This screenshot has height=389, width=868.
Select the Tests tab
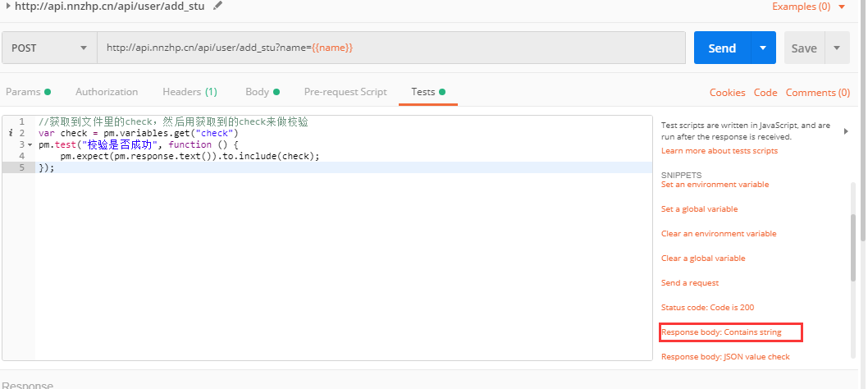pos(428,92)
